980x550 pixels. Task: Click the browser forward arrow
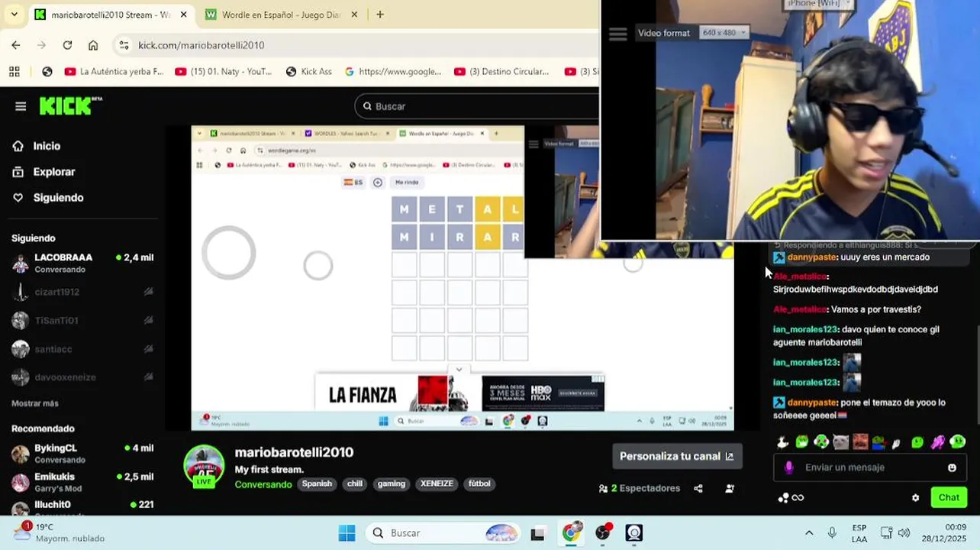(42, 45)
